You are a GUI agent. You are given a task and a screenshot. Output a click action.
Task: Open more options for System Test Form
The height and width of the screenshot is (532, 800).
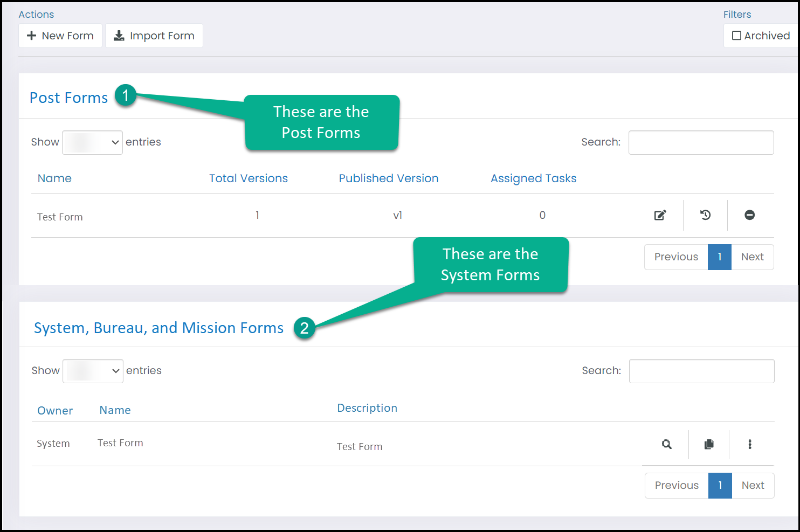(x=750, y=444)
